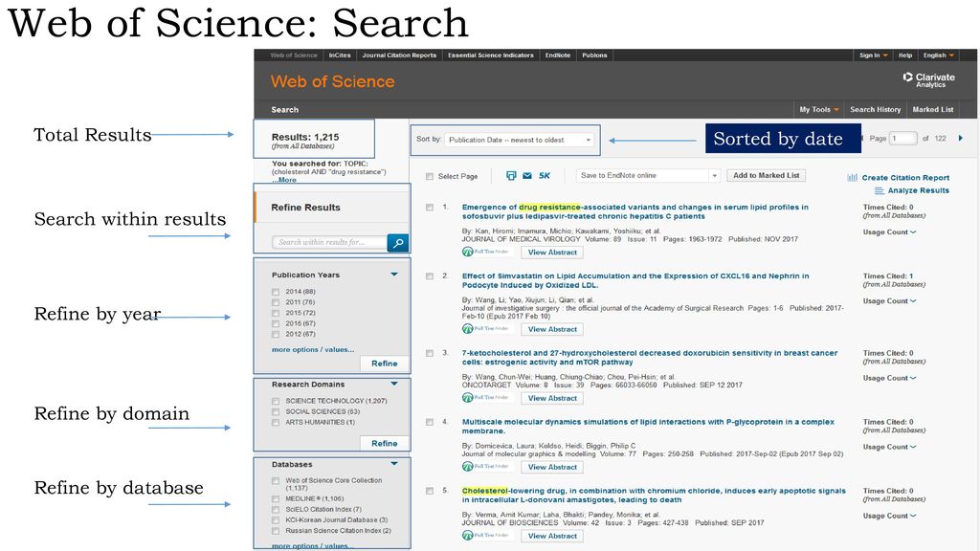Open Journal Citation Reports in top bar

(x=399, y=55)
